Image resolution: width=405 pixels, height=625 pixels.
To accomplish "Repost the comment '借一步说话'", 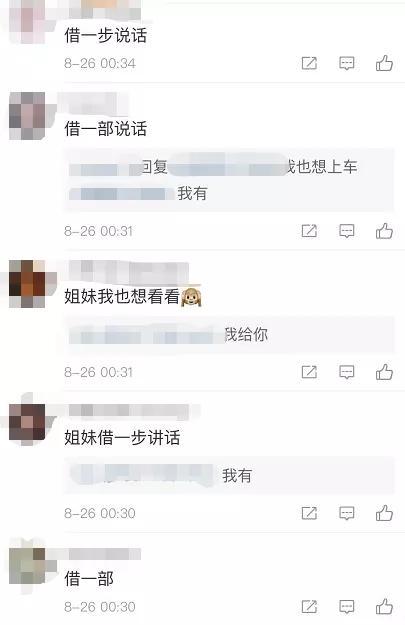I will [309, 63].
